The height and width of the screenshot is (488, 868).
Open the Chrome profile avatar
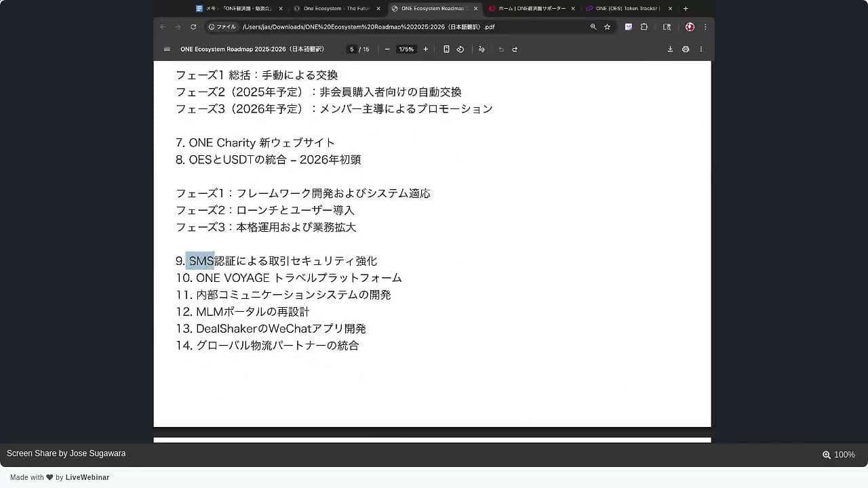690,27
